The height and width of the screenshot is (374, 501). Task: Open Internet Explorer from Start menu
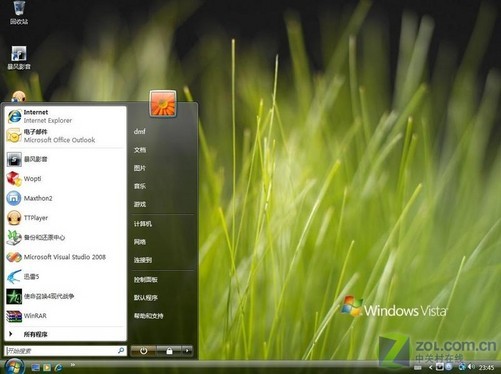click(x=65, y=116)
